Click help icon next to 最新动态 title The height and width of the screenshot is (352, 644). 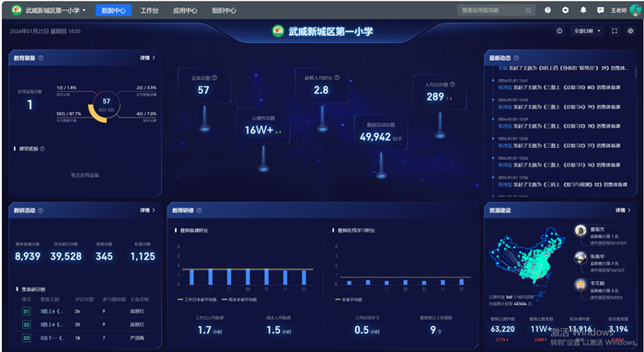tap(516, 58)
